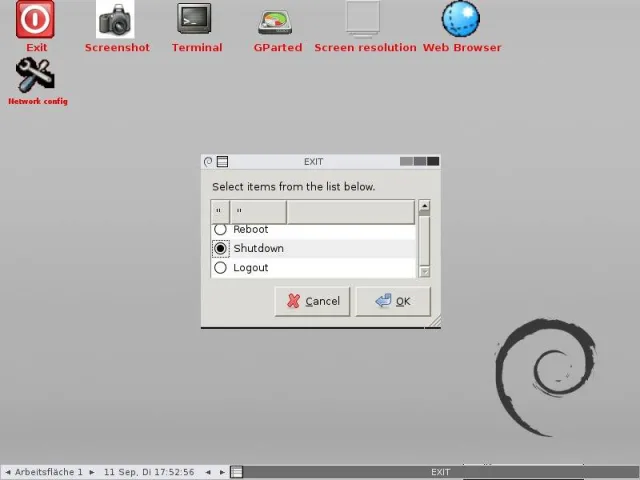The height and width of the screenshot is (480, 640).
Task: Select the Shutdown radio option
Action: coord(220,248)
